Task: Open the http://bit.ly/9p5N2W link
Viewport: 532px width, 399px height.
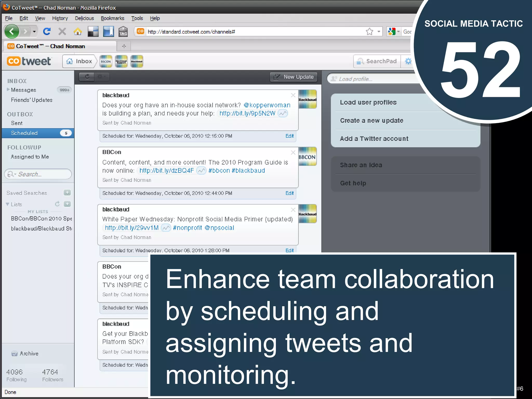Action: (247, 113)
